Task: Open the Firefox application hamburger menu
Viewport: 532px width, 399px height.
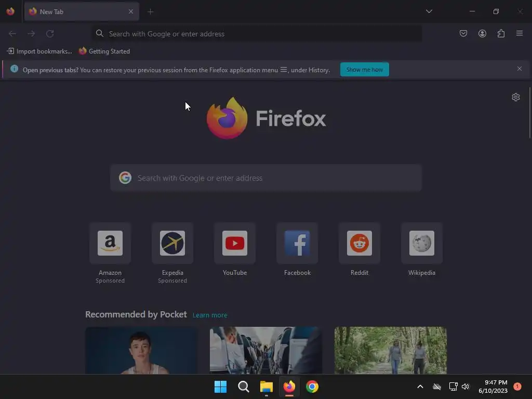Action: coord(520,33)
